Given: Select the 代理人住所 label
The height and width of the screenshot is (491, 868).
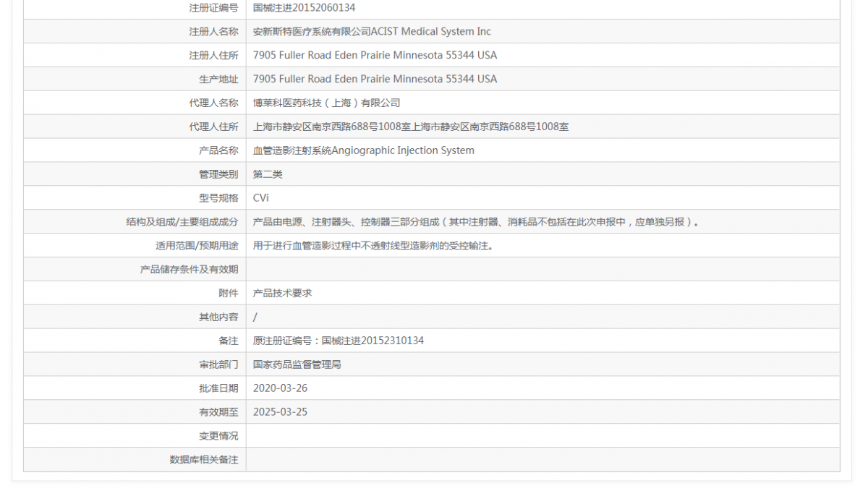Looking at the screenshot, I should click(213, 127).
